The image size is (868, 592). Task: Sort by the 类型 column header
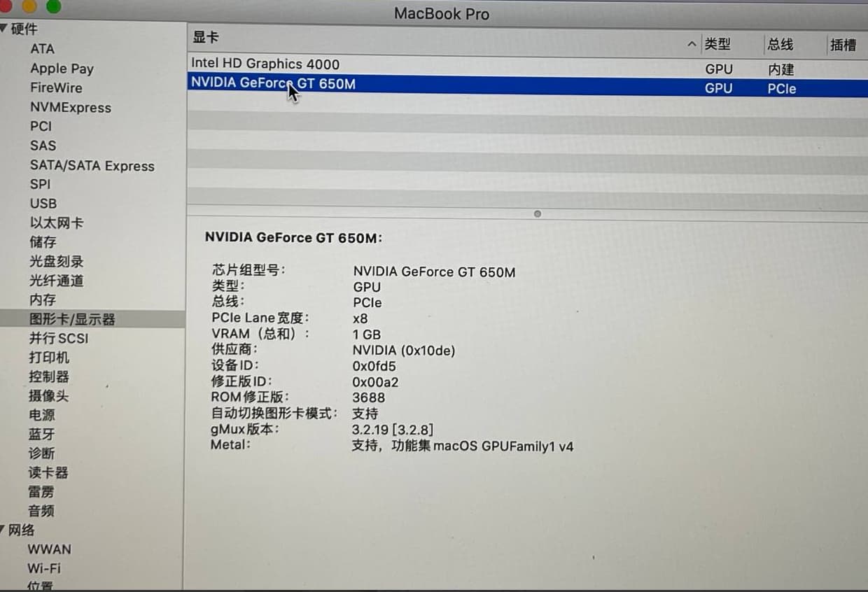pos(717,44)
